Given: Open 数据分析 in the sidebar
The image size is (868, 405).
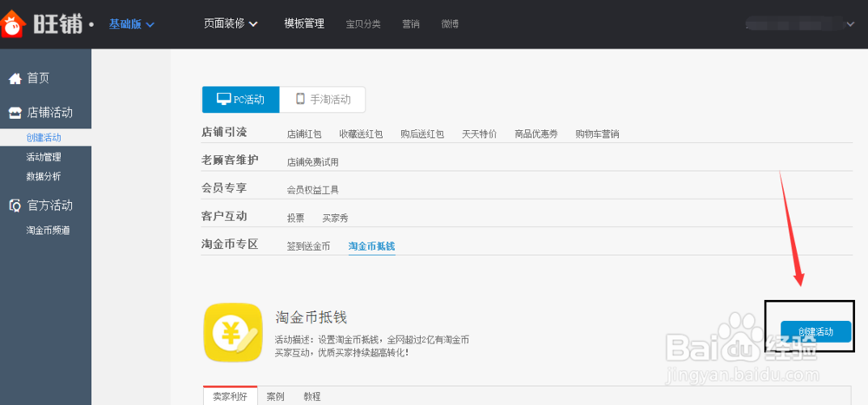Looking at the screenshot, I should [x=43, y=177].
